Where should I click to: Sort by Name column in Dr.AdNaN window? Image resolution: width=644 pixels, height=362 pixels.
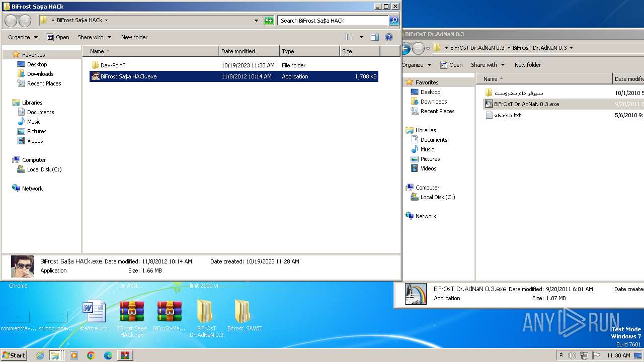544,79
